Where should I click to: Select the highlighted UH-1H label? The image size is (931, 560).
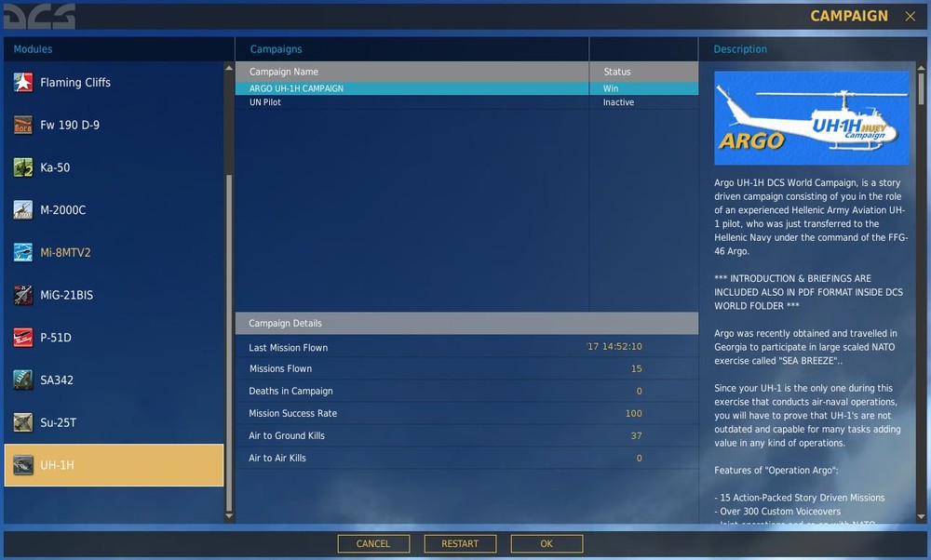point(58,465)
